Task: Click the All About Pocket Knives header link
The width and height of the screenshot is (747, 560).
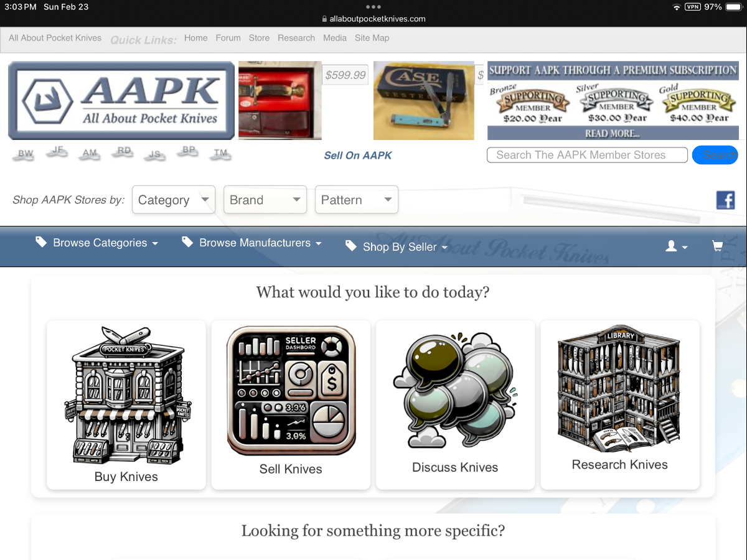Action: tap(55, 38)
